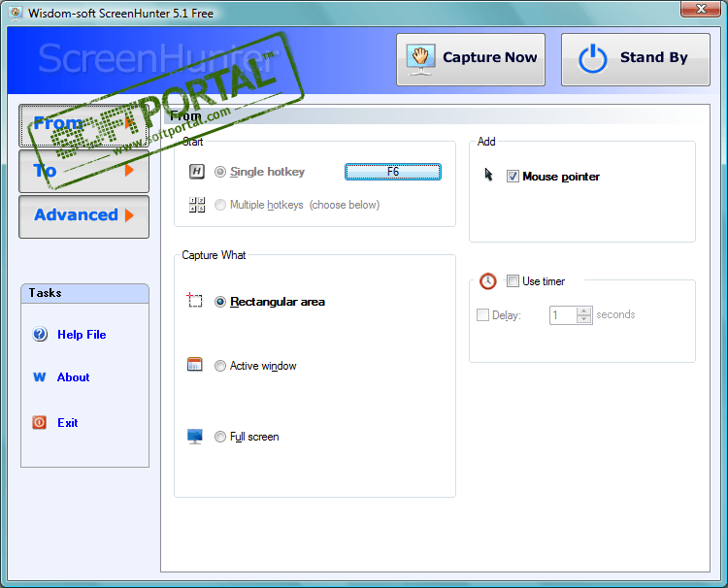Click the orange arrow on Advanced tab
This screenshot has height=588, width=728.
pyautogui.click(x=129, y=215)
